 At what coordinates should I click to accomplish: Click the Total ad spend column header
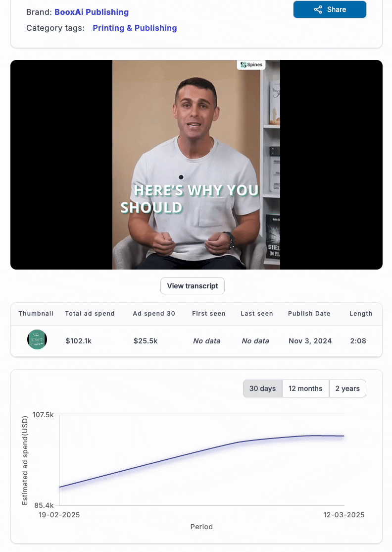coord(90,314)
